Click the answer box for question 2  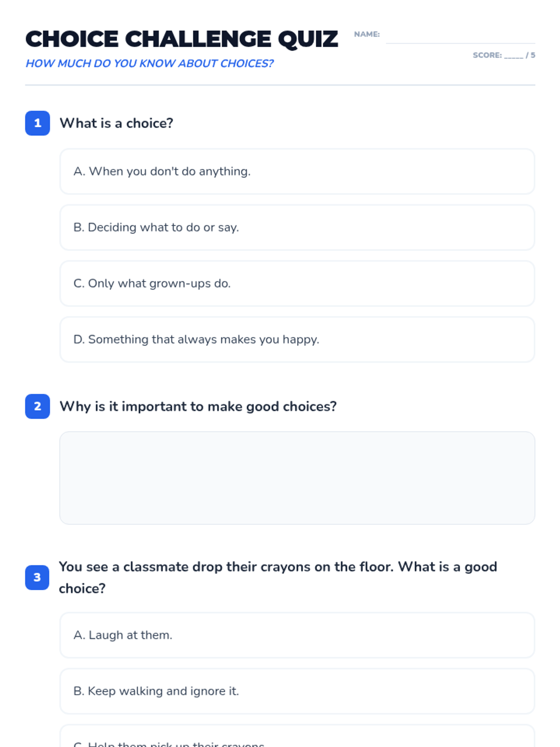[x=297, y=478]
